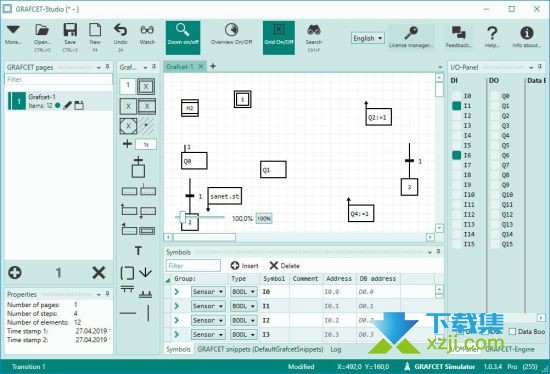Toggle Grid On/Off button
This screenshot has width=550, height=374.
tap(279, 38)
